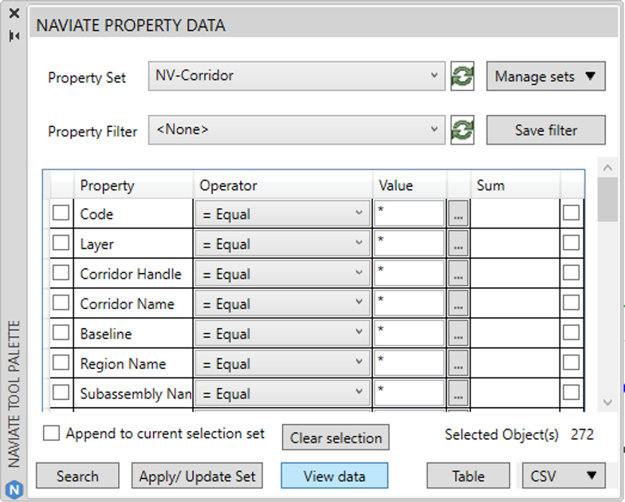This screenshot has height=502, width=625.
Task: Check the Layer property checkbox
Action: coord(61,242)
